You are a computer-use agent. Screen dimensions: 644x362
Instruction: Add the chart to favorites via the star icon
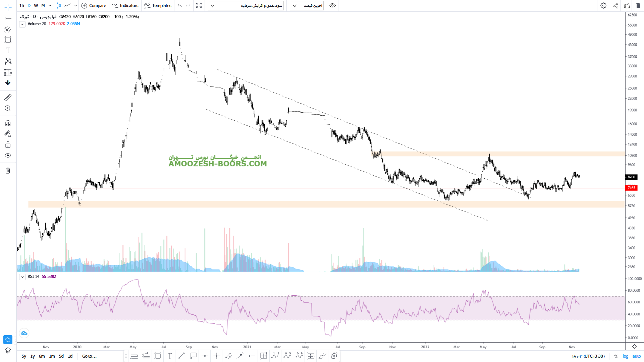pyautogui.click(x=8, y=340)
